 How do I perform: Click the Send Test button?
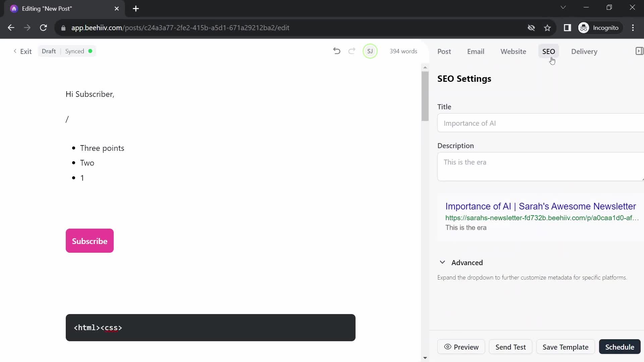point(511,347)
